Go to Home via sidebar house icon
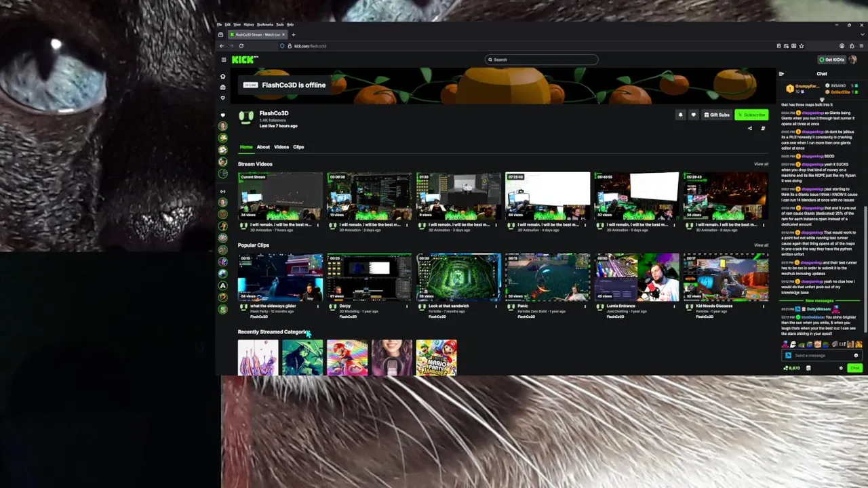Viewport: 868px width, 488px height. tap(222, 76)
